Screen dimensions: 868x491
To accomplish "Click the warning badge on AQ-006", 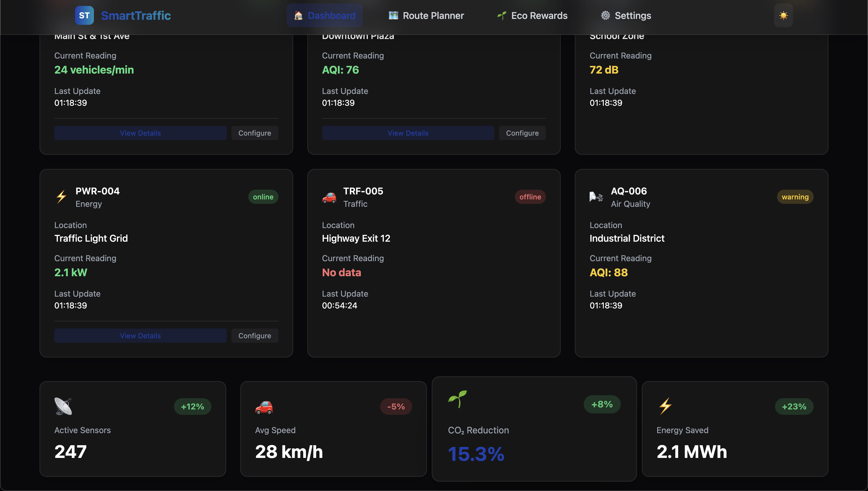I will [794, 197].
